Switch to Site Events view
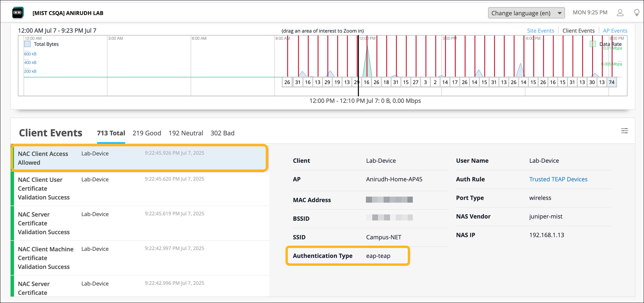 pos(540,31)
